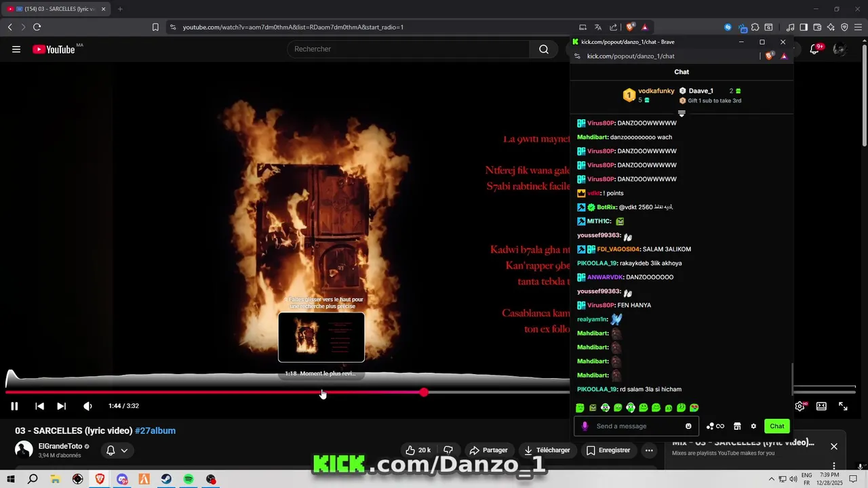
Task: Open emoji picker in Kick chat input
Action: coord(688,426)
